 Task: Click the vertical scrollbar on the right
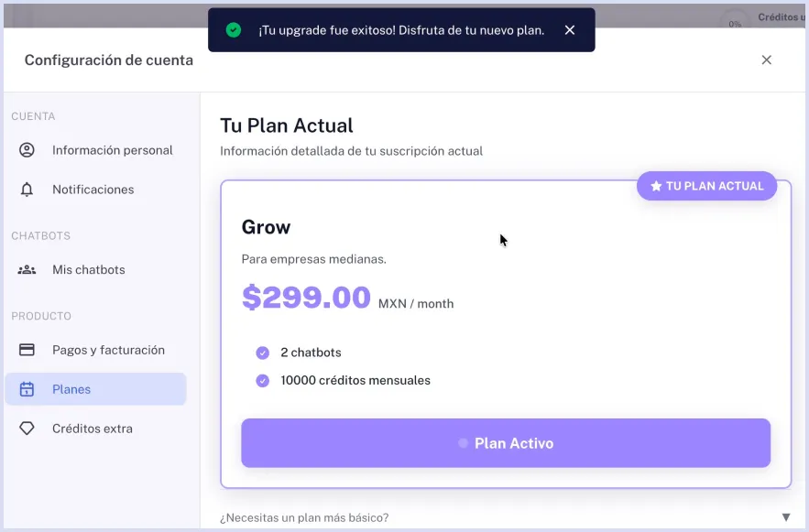pos(804,275)
